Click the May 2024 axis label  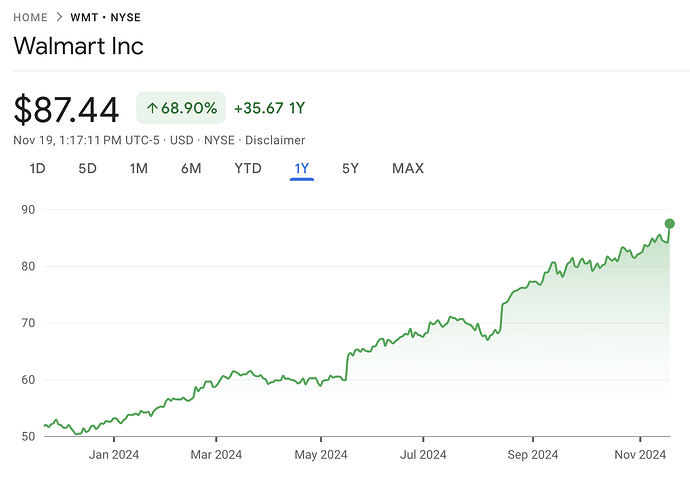[321, 455]
